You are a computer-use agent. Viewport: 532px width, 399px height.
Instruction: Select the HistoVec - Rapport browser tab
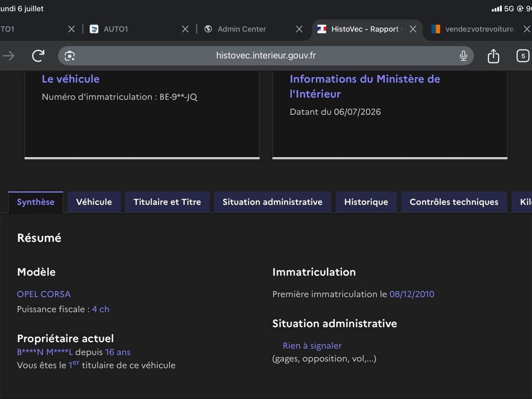pos(368,29)
